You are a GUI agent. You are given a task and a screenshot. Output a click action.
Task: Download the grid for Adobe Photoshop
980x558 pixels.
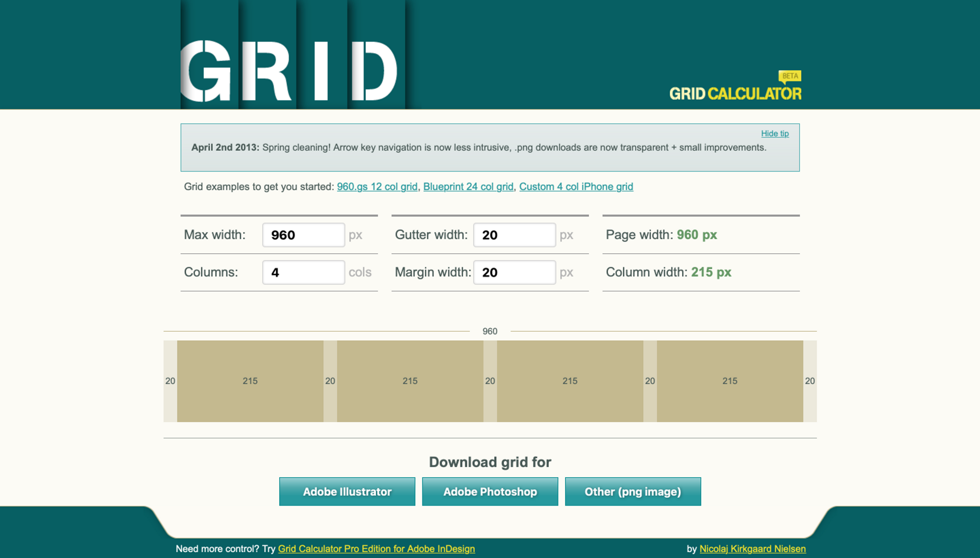(x=490, y=491)
